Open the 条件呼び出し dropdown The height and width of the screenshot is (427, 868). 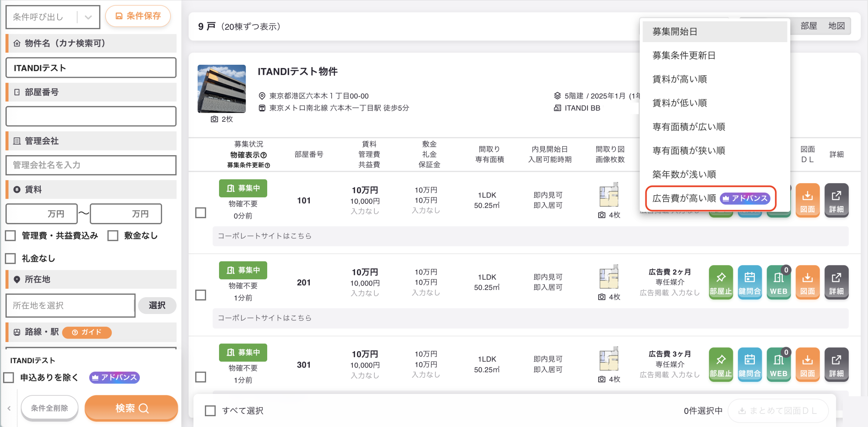[x=53, y=17]
